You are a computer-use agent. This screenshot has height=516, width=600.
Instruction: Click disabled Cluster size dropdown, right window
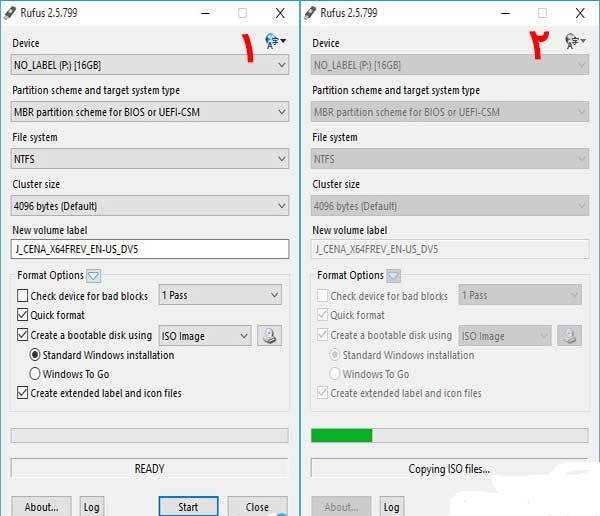[450, 206]
